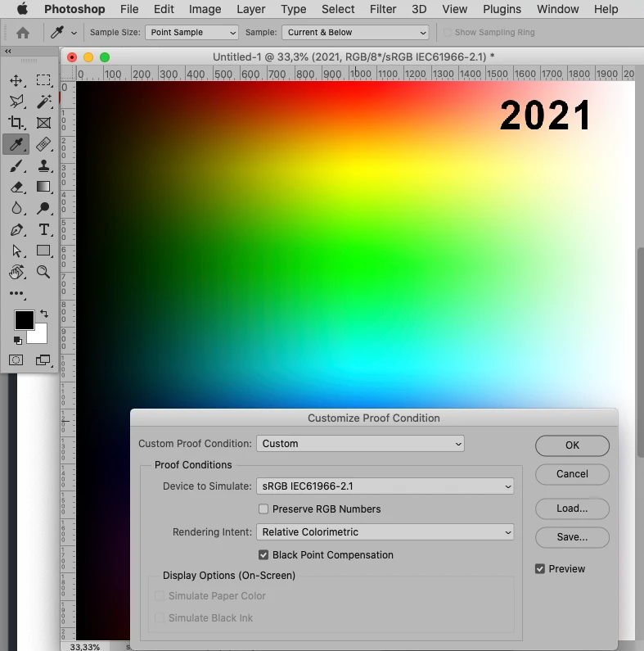644x651 pixels.
Task: Open the Plugins menu
Action: tap(502, 9)
